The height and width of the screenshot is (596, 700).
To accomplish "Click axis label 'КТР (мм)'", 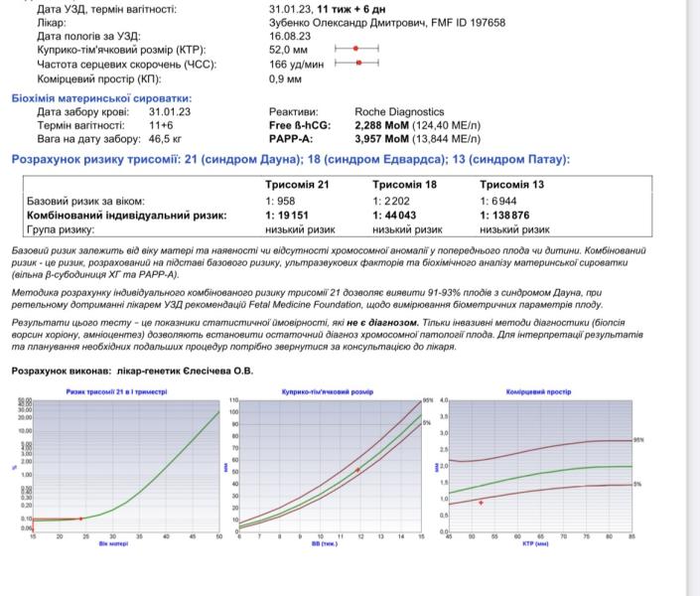I will pyautogui.click(x=535, y=543).
